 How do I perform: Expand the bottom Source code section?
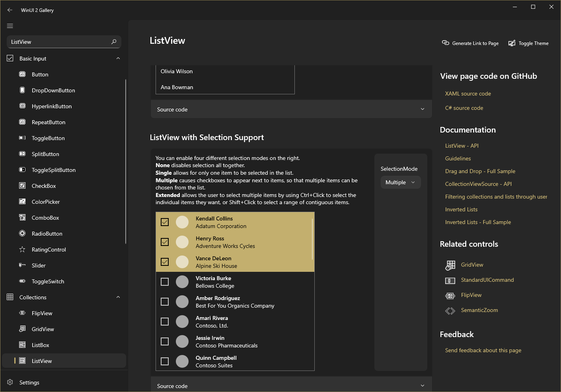422,385
